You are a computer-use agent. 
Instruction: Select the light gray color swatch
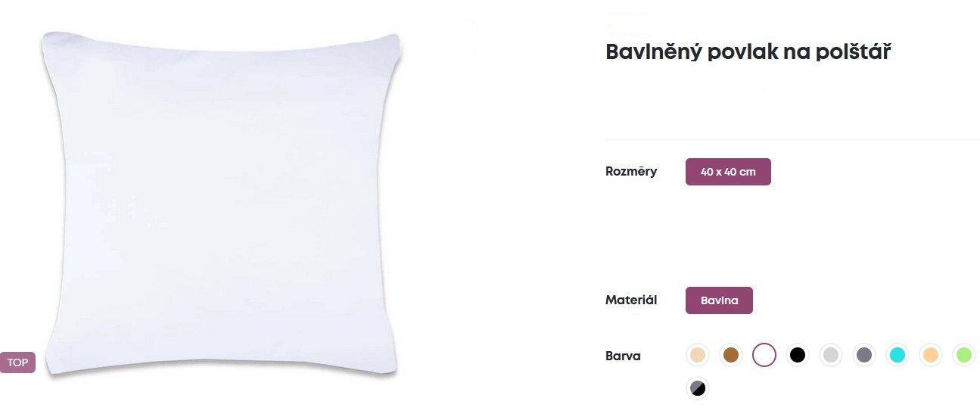[x=831, y=355]
